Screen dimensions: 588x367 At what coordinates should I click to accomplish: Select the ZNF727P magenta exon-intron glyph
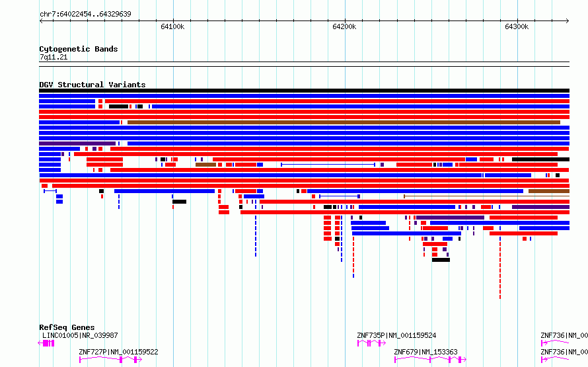110,360
